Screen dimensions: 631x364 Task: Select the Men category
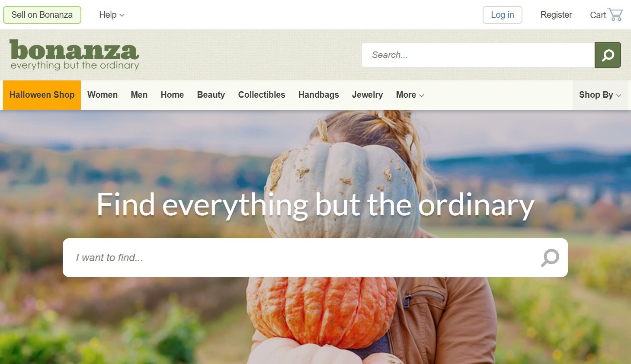click(139, 95)
